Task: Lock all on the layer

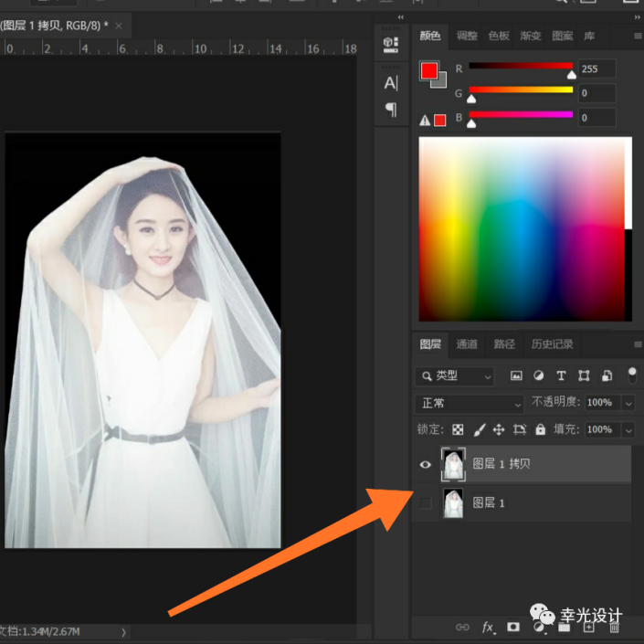Action: [x=541, y=429]
